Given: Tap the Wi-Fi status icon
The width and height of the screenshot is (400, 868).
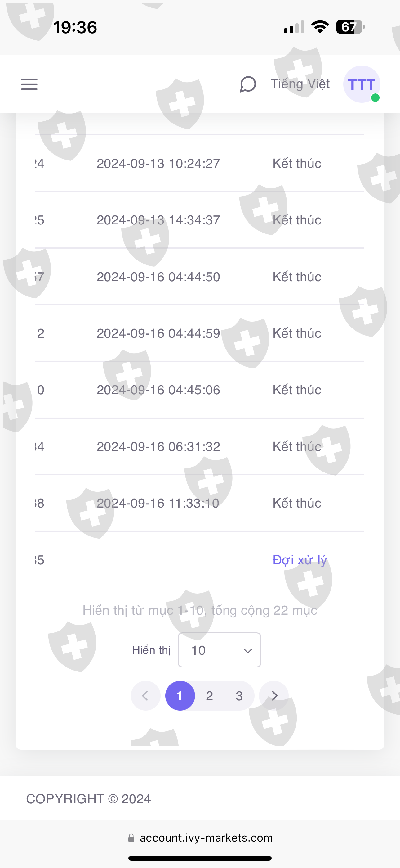Looking at the screenshot, I should [320, 27].
